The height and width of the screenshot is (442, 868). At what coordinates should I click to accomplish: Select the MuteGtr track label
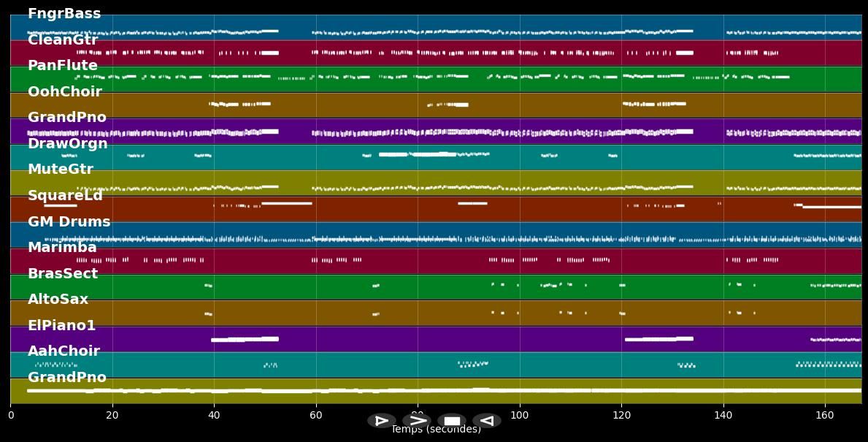tap(61, 169)
